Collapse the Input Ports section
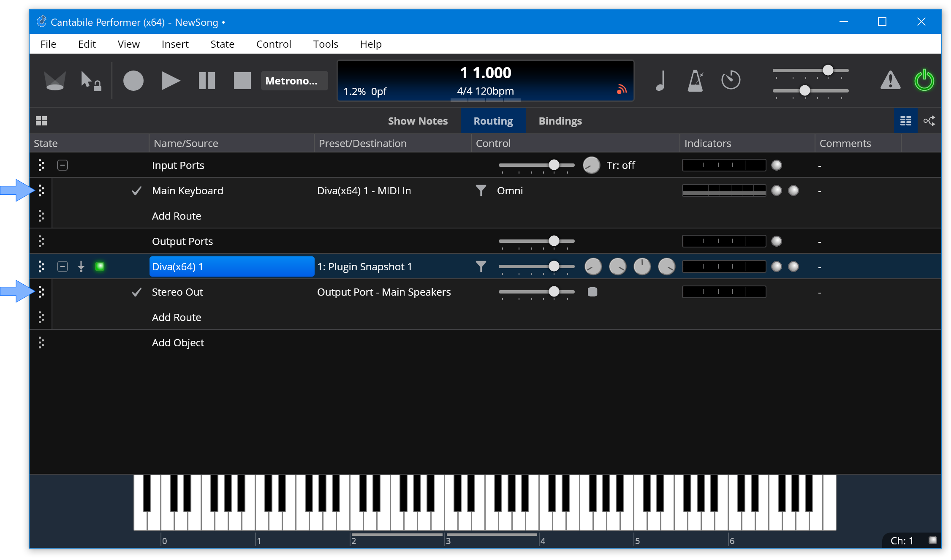This screenshot has height=560, width=951. [62, 165]
